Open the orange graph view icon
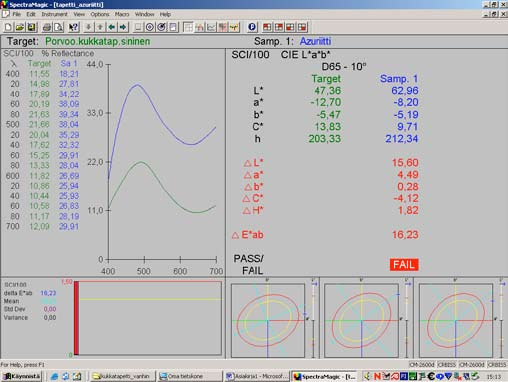 tap(199, 27)
